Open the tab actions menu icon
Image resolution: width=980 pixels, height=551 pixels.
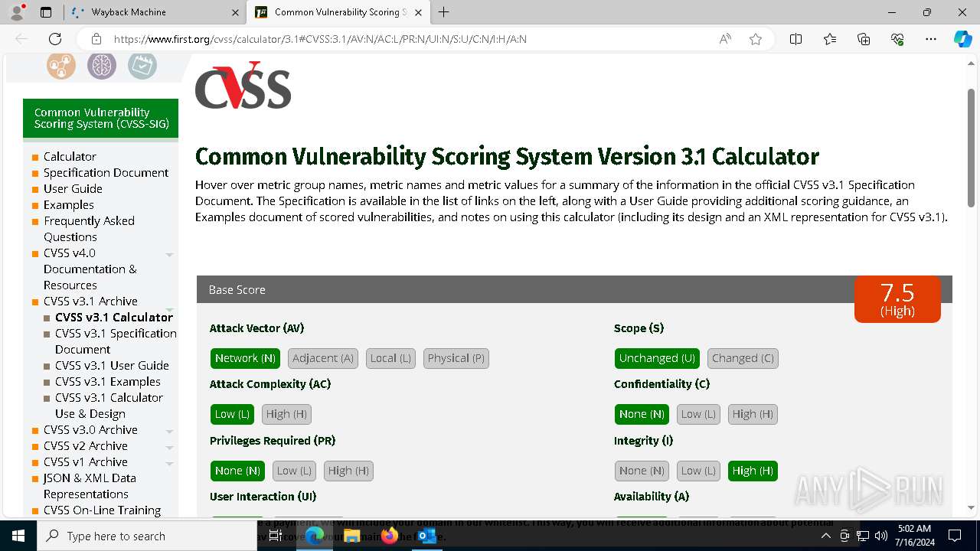pos(46,12)
